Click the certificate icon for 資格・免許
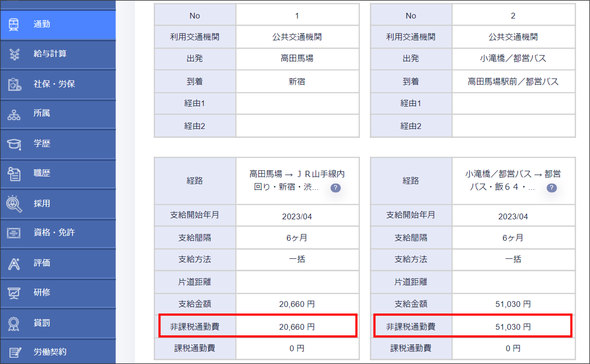Viewport: 590px width, 364px height. pos(14,233)
